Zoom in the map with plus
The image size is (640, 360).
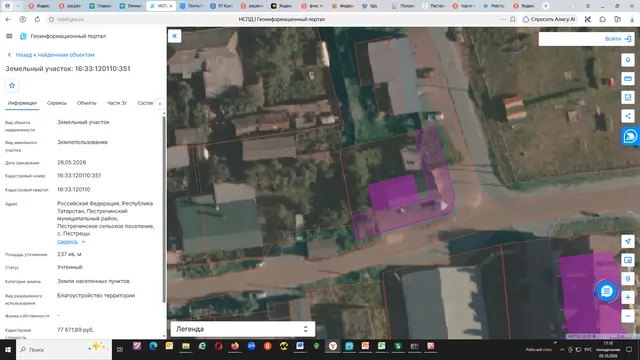[x=628, y=297]
